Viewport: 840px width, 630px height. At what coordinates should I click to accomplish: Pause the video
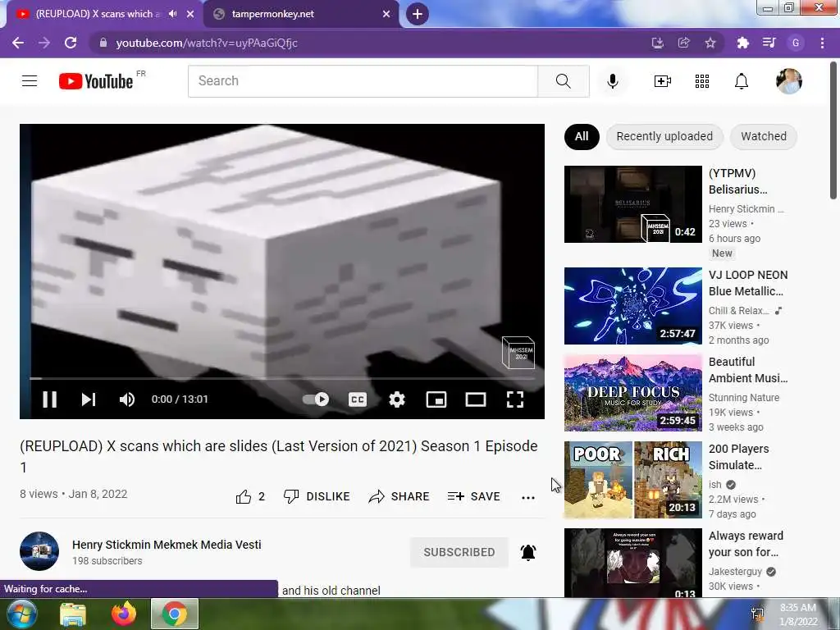tap(49, 399)
